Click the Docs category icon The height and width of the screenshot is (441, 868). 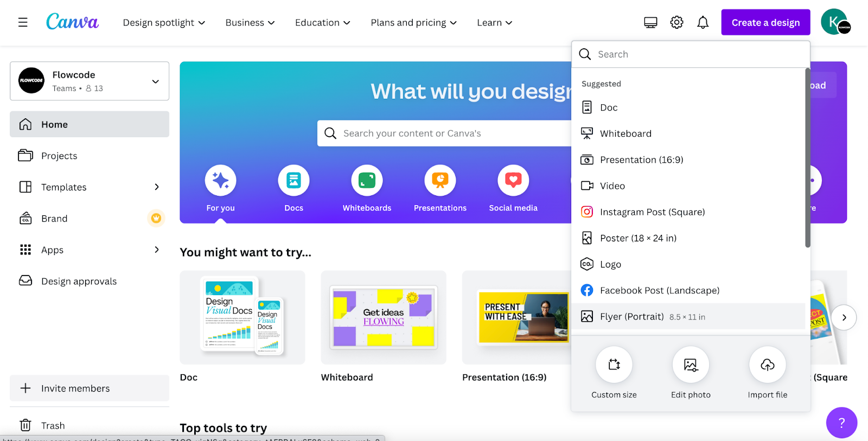(293, 180)
